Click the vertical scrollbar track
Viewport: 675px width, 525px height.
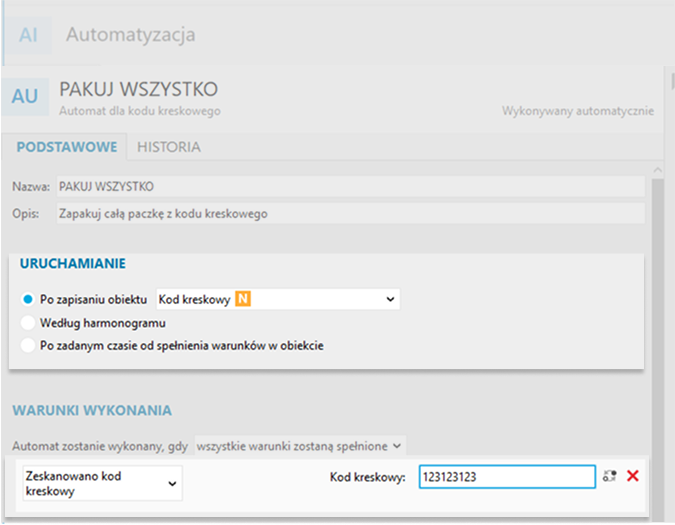(657, 349)
